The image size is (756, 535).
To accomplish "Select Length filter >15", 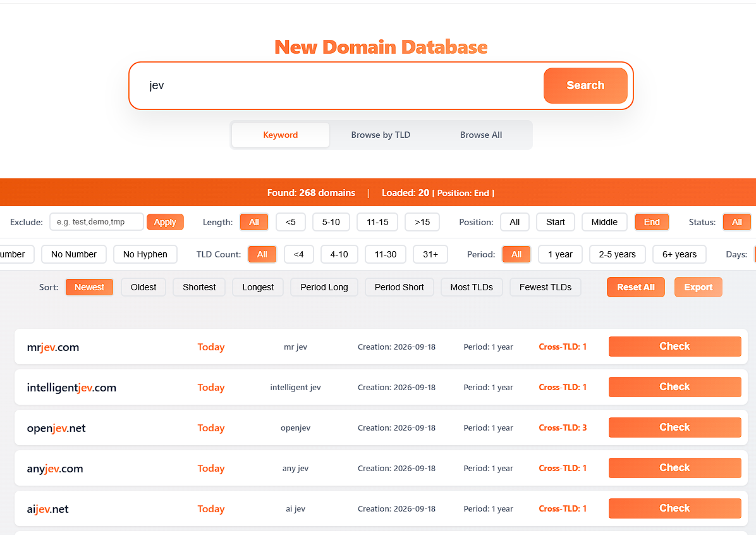I will [x=422, y=222].
